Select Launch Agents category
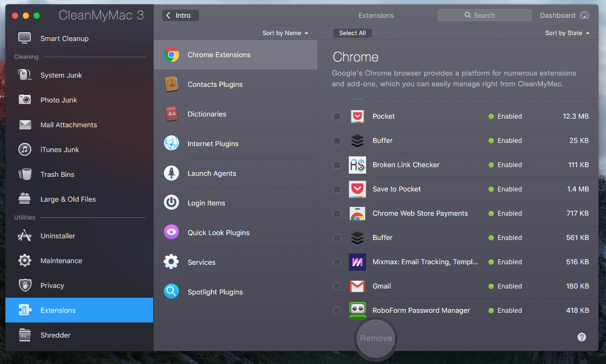The image size is (606, 364). (236, 173)
